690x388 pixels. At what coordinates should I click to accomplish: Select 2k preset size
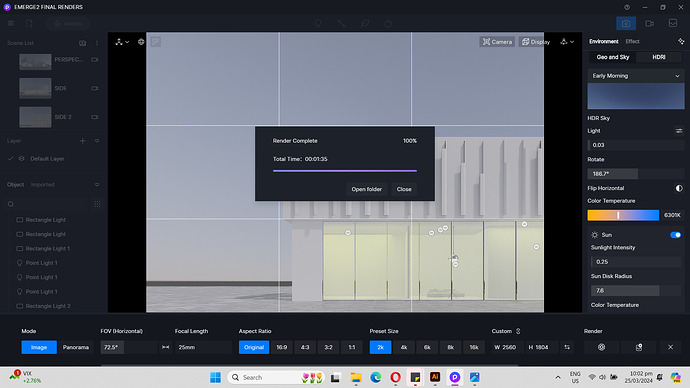(x=380, y=347)
